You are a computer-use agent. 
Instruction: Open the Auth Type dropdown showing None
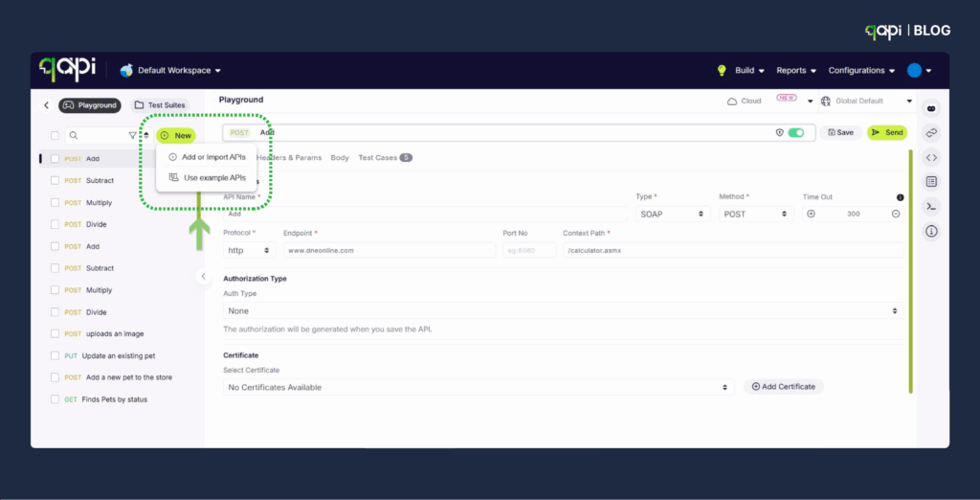[563, 310]
